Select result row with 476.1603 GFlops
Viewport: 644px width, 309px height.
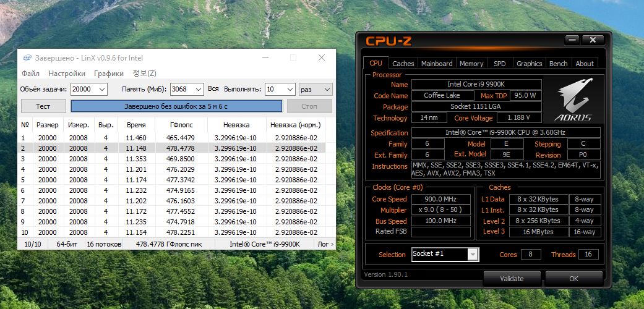point(172,201)
